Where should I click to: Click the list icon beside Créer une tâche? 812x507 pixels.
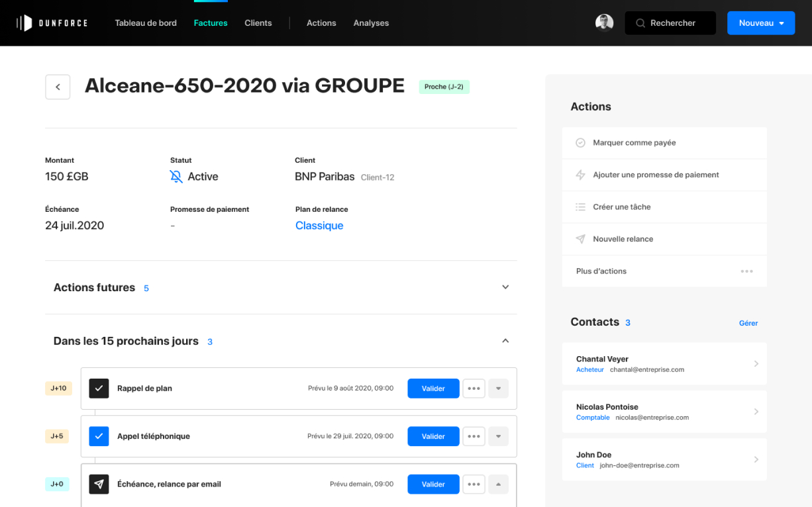coord(580,207)
